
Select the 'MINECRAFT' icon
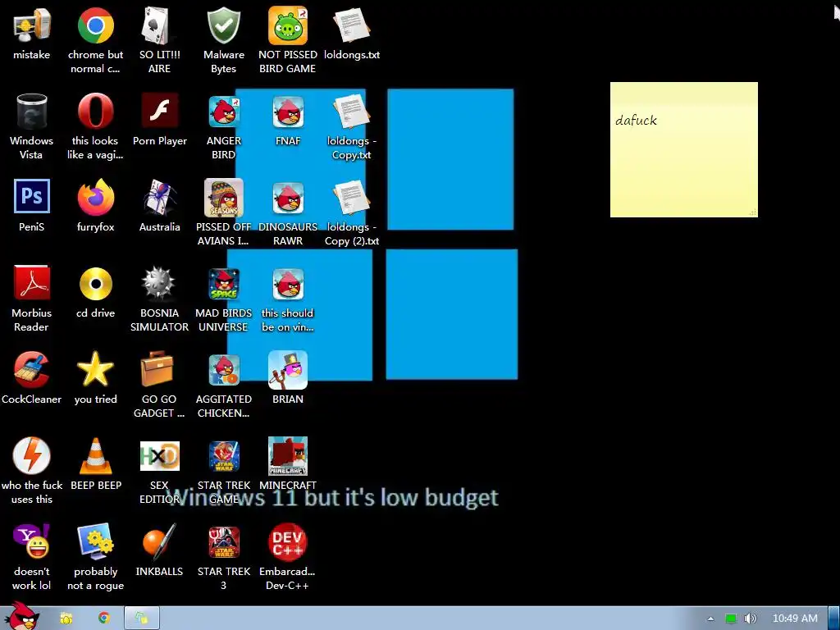coord(288,456)
